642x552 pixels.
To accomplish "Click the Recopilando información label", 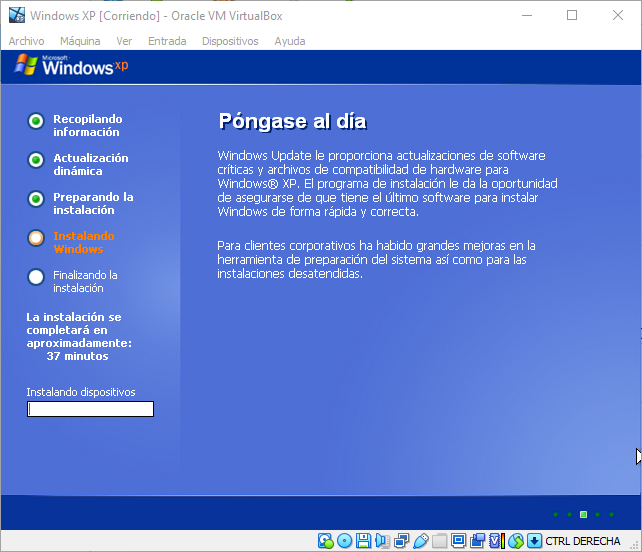I will point(88,126).
